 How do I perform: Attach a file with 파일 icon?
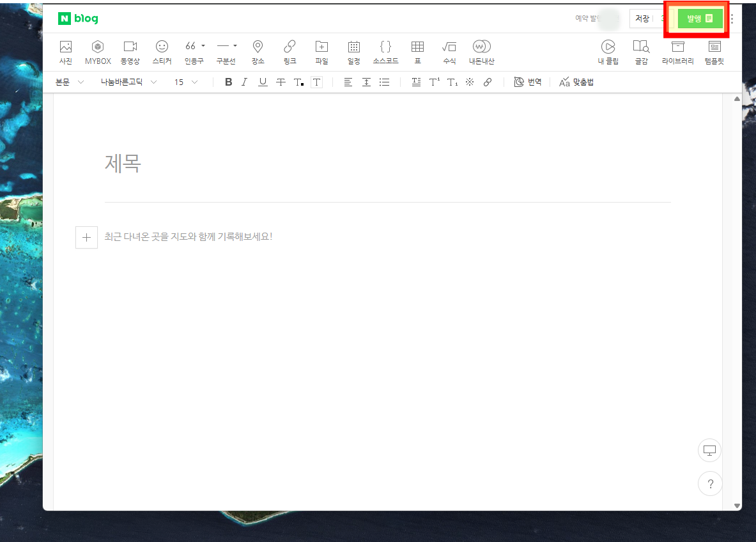[x=321, y=52]
